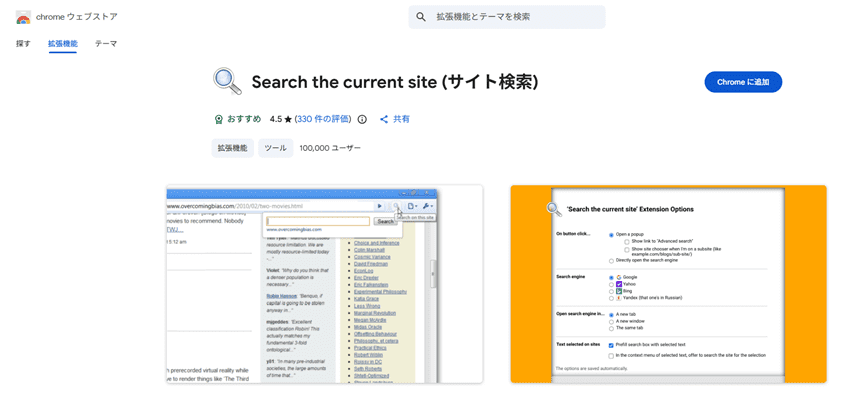The width and height of the screenshot is (850, 394).
Task: Click the おすすめ badge icon
Action: [x=218, y=119]
